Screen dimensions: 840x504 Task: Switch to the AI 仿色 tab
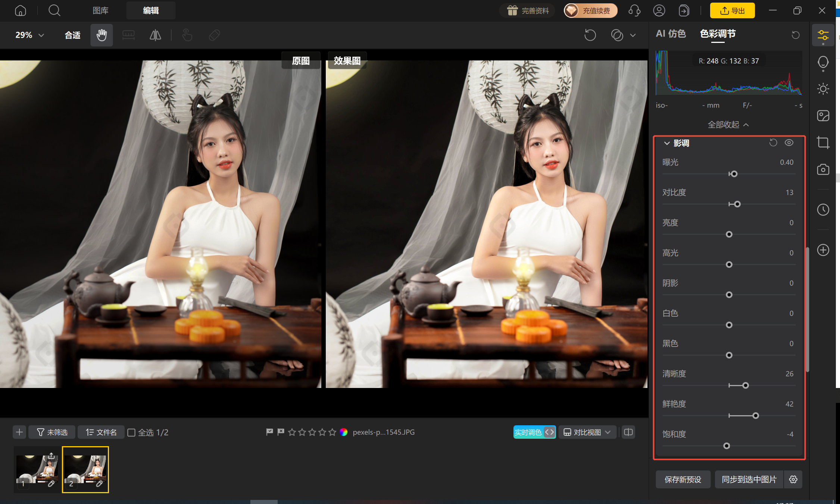tap(671, 34)
